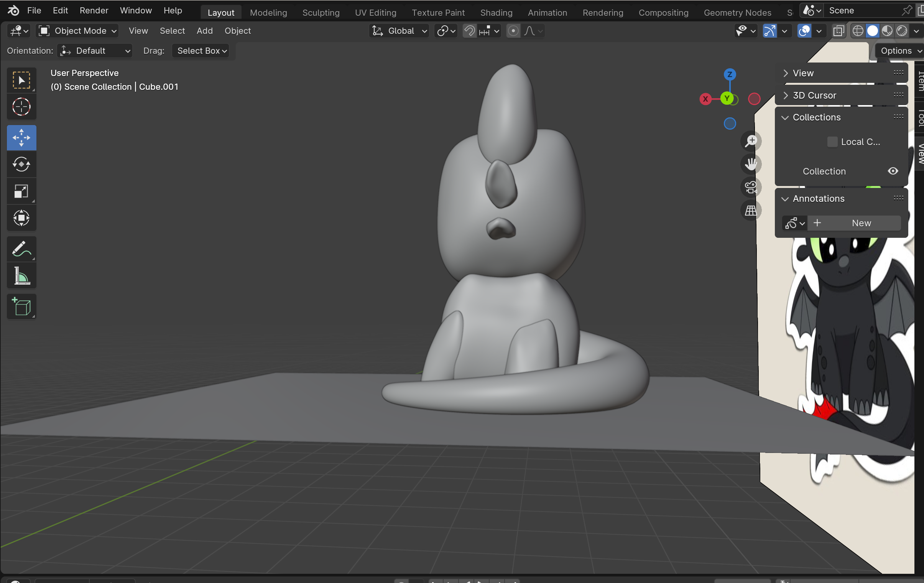
Task: Pin the scene with pin icon
Action: (907, 10)
